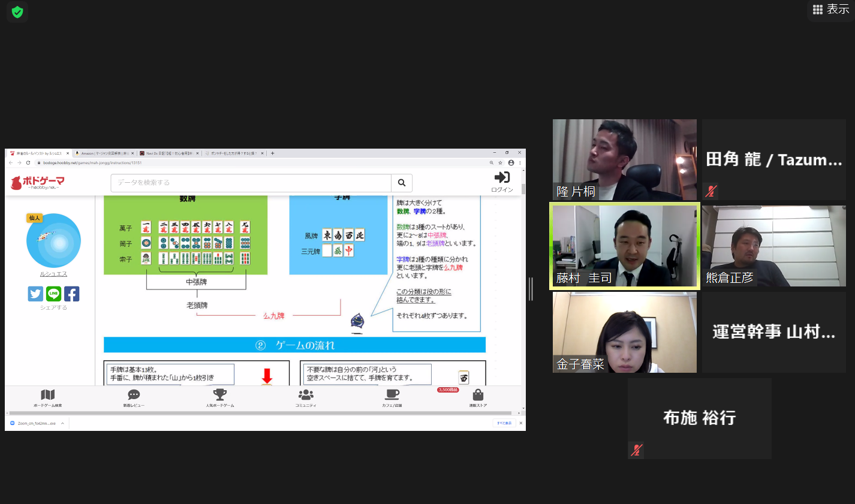Share page via LINE icon
The width and height of the screenshot is (855, 504).
click(53, 294)
